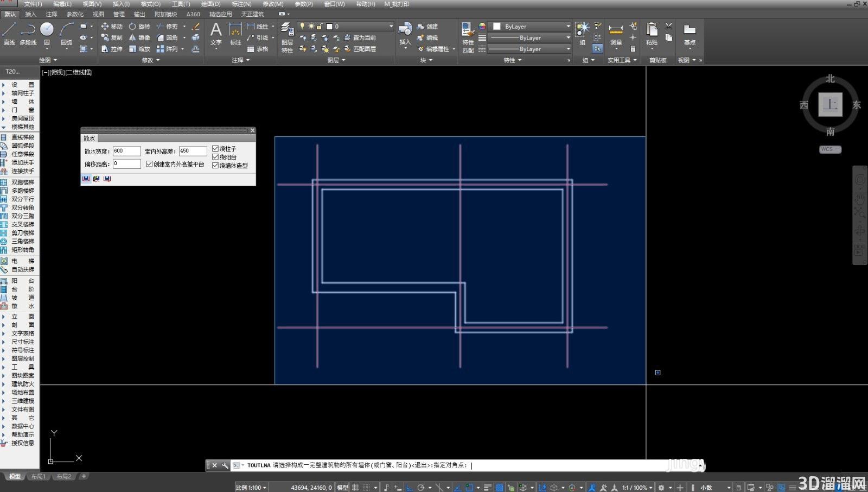This screenshot has height=492, width=868.
Task: Click the 修剪 trim tool
Action: point(167,26)
